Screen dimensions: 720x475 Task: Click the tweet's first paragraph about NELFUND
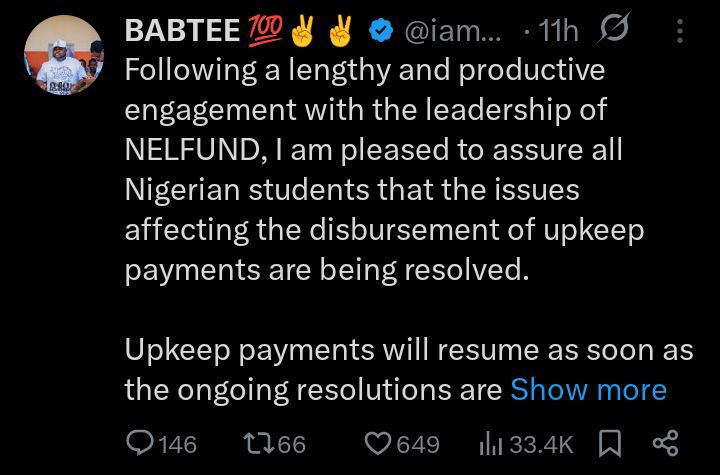(384, 170)
